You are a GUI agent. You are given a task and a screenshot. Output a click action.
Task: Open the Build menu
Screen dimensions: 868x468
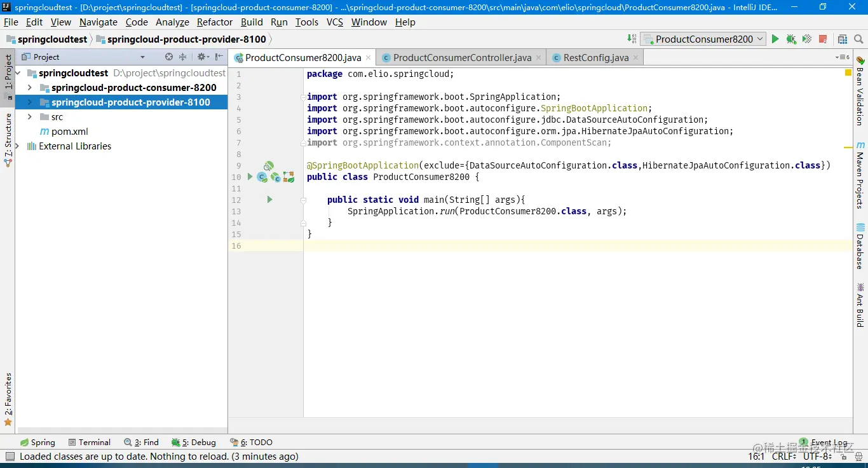point(252,22)
